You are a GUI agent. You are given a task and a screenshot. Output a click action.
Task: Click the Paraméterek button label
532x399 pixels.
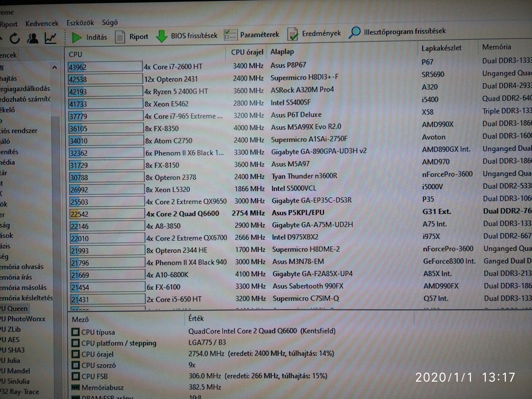[x=260, y=35]
